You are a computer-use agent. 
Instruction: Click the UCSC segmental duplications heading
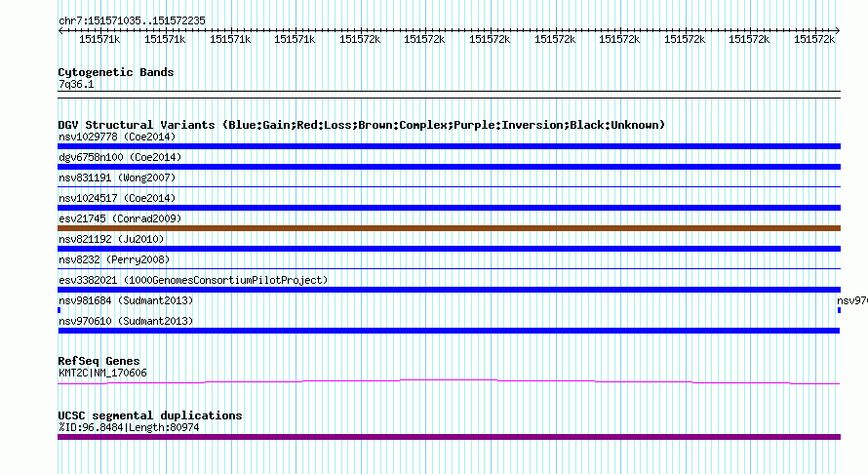tap(150, 415)
